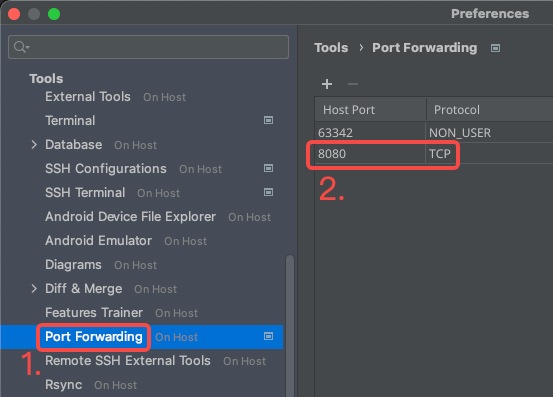Click the Tools breadcrumb link

pyautogui.click(x=331, y=48)
